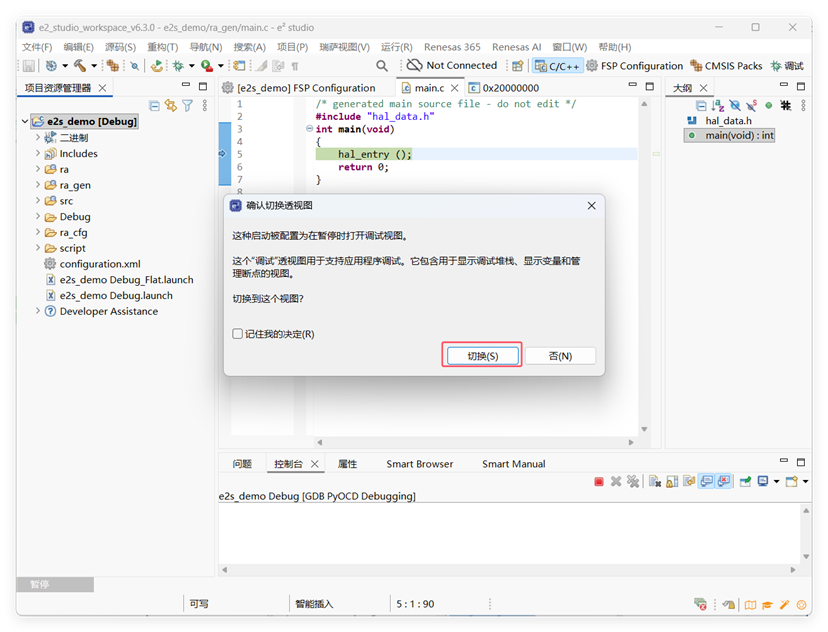This screenshot has height=632, width=828.
Task: Select main(void) : int in outline
Action: (730, 136)
